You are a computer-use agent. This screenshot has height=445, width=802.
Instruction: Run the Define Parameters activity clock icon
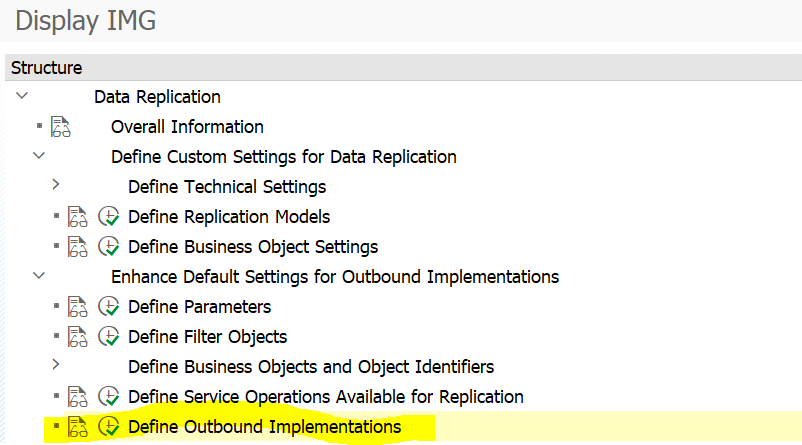[x=109, y=307]
